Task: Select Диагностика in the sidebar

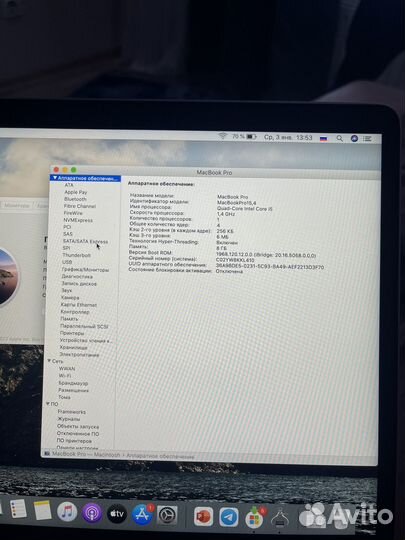Action: click(x=77, y=276)
